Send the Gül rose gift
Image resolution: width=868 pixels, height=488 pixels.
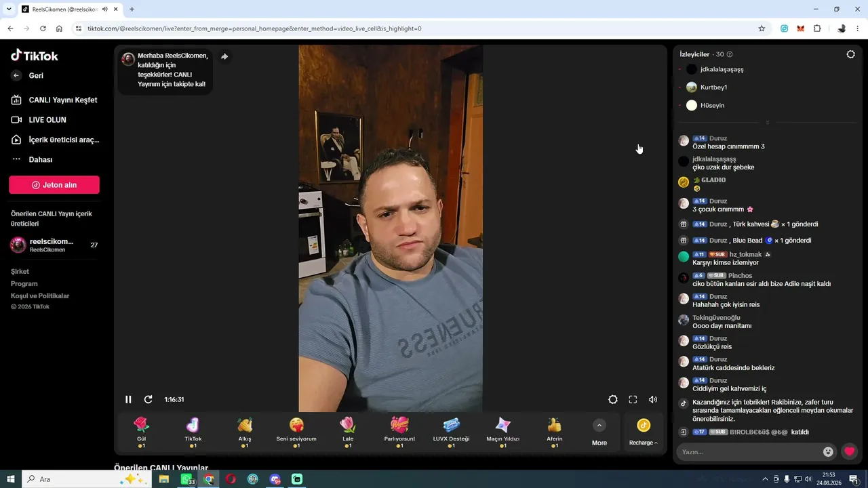(x=141, y=432)
